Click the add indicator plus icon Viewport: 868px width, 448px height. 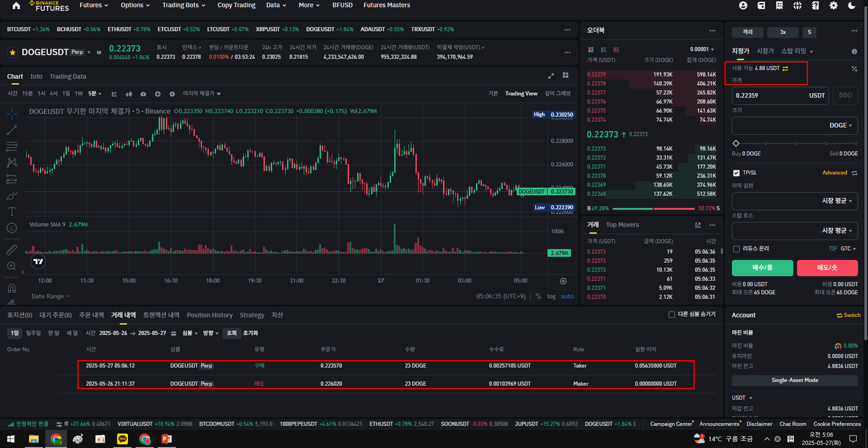click(158, 94)
